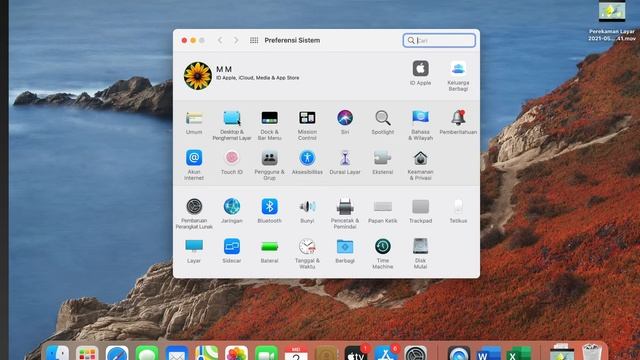Viewport: 640px width, 360px height.
Task: Open Aksesibilitas preferences
Action: tap(307, 162)
